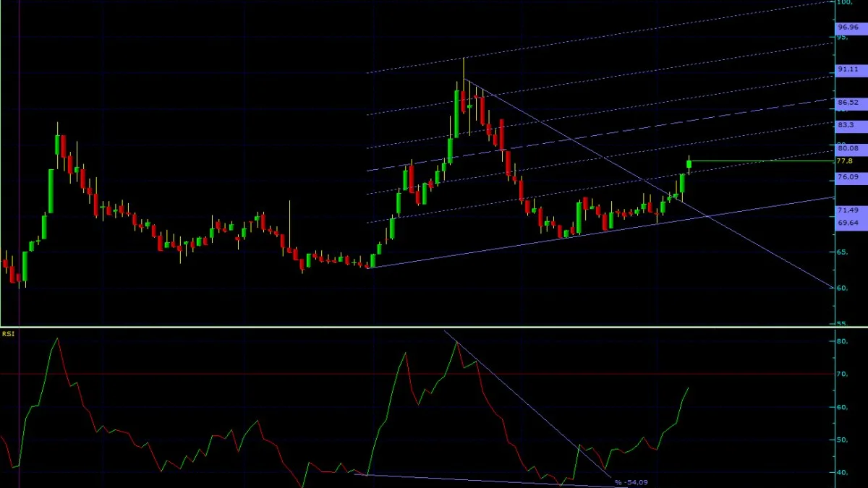Click the long-dashed median channel line
Screen dimensions: 868x488
coord(600,134)
